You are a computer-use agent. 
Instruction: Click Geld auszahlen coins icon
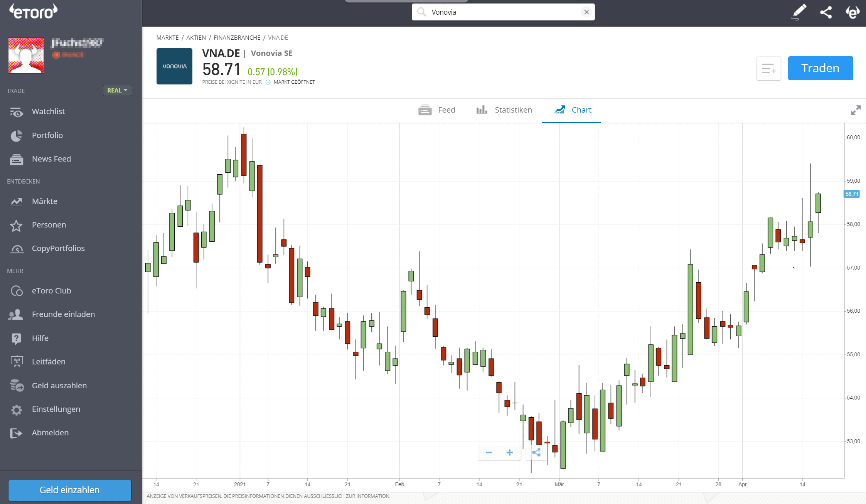click(x=17, y=386)
